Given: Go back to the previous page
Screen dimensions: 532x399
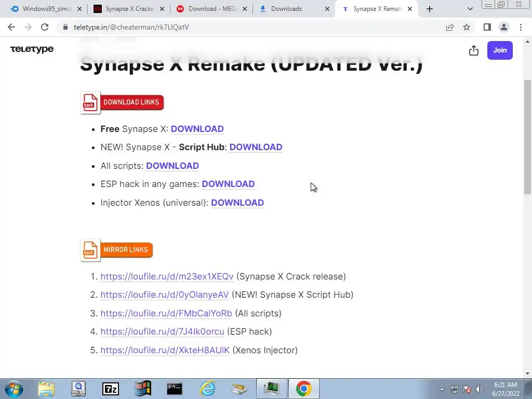Looking at the screenshot, I should 11,27.
